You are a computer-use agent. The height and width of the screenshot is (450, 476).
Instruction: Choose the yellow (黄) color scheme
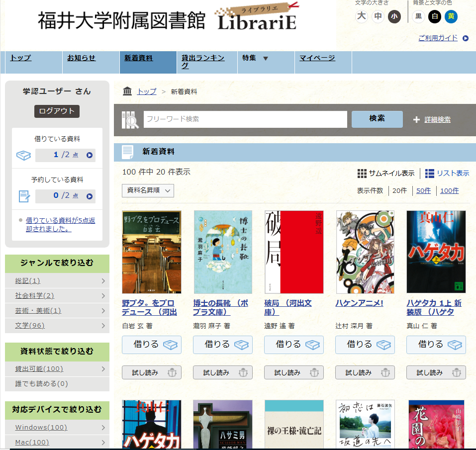tap(451, 16)
